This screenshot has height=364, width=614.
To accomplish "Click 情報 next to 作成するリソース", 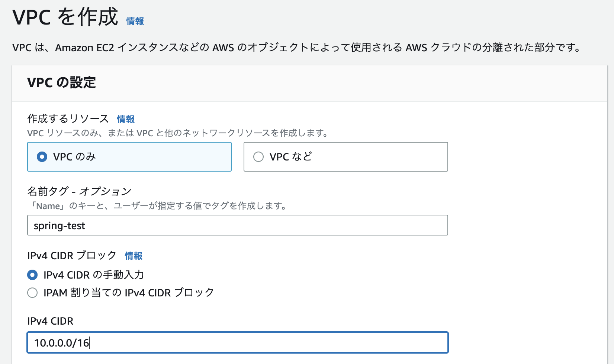I will click(125, 119).
